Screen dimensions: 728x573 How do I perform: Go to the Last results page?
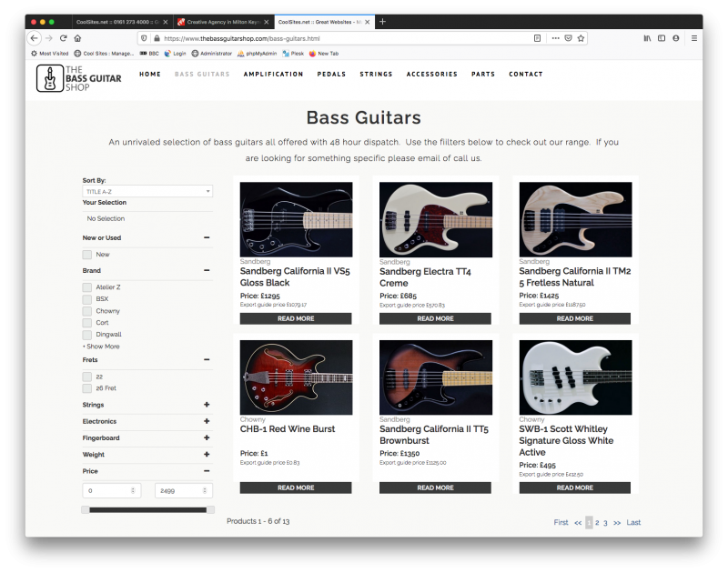(x=633, y=522)
